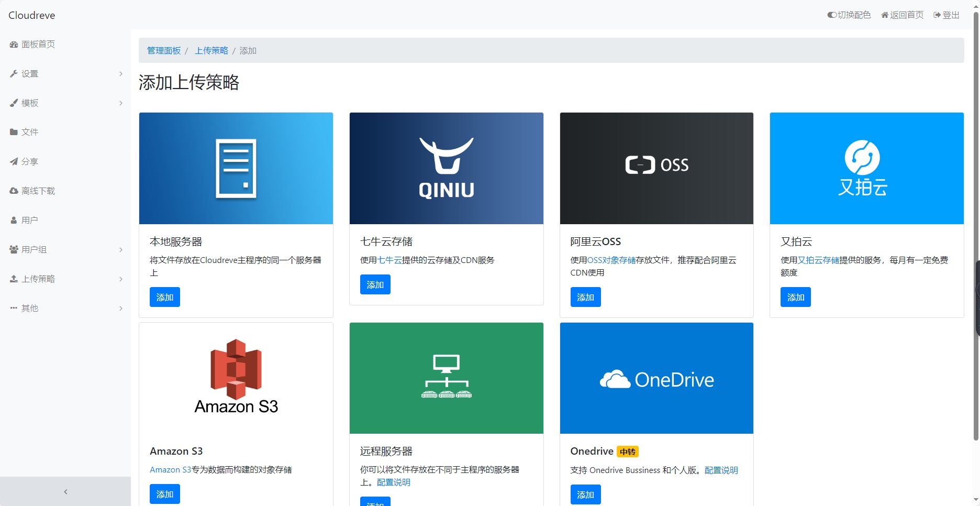Expand the 模板 submenu chevron
This screenshot has height=506, width=980.
121,103
